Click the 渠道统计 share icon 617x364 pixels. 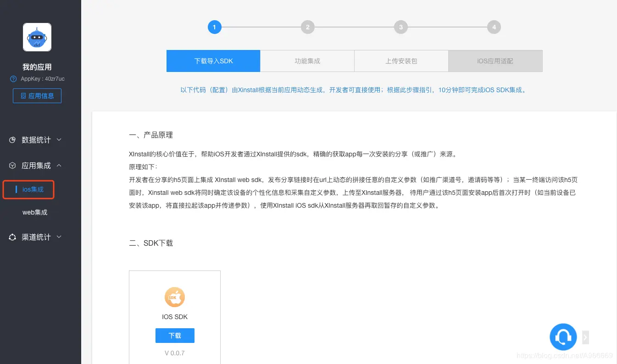(x=12, y=237)
